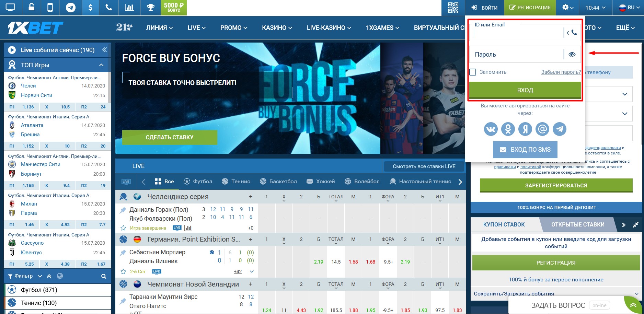Click the callback phone icon in top bar
This screenshot has height=314, width=644.
coord(108,8)
